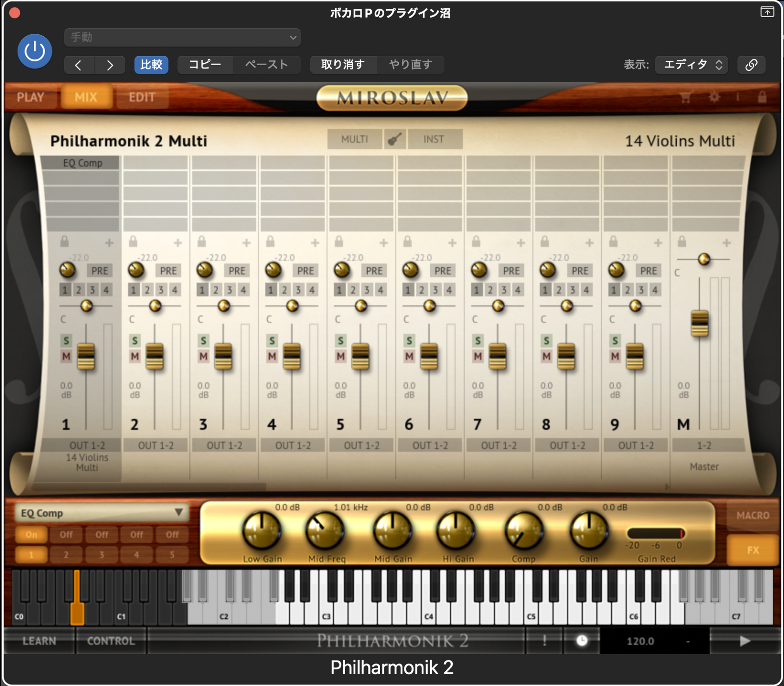The height and width of the screenshot is (686, 784).
Task: Open channel 8 OUT 1-2 output selector
Action: pyautogui.click(x=567, y=445)
